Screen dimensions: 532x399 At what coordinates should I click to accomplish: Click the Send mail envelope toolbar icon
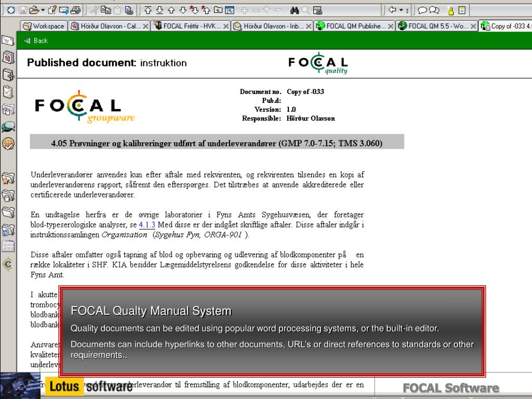[63, 10]
